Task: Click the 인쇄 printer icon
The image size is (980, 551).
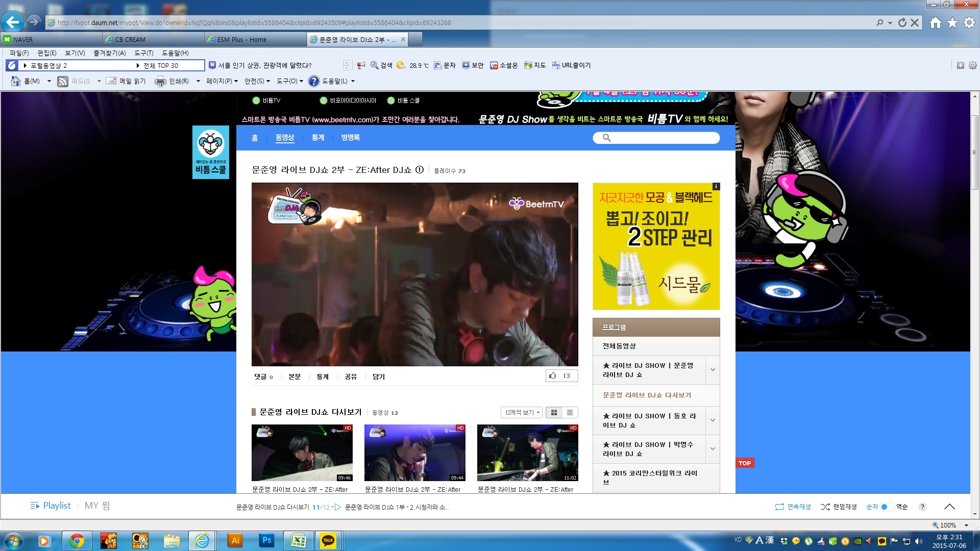Action: pyautogui.click(x=160, y=81)
